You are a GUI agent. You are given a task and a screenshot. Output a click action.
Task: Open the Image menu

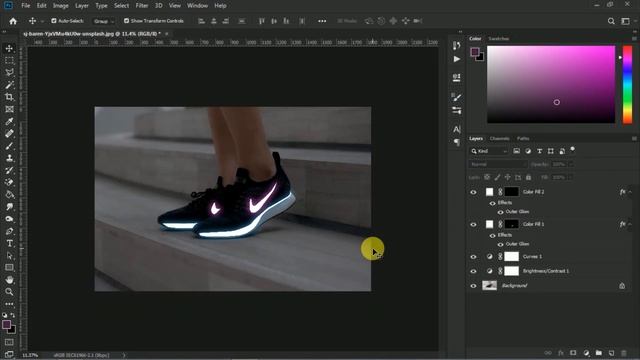coord(60,6)
